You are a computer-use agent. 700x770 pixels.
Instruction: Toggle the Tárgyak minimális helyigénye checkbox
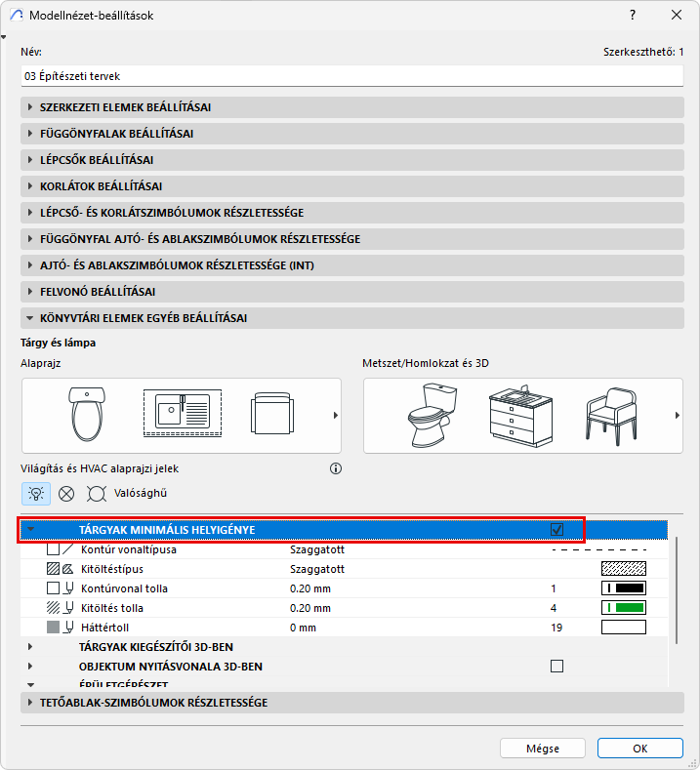click(x=556, y=529)
